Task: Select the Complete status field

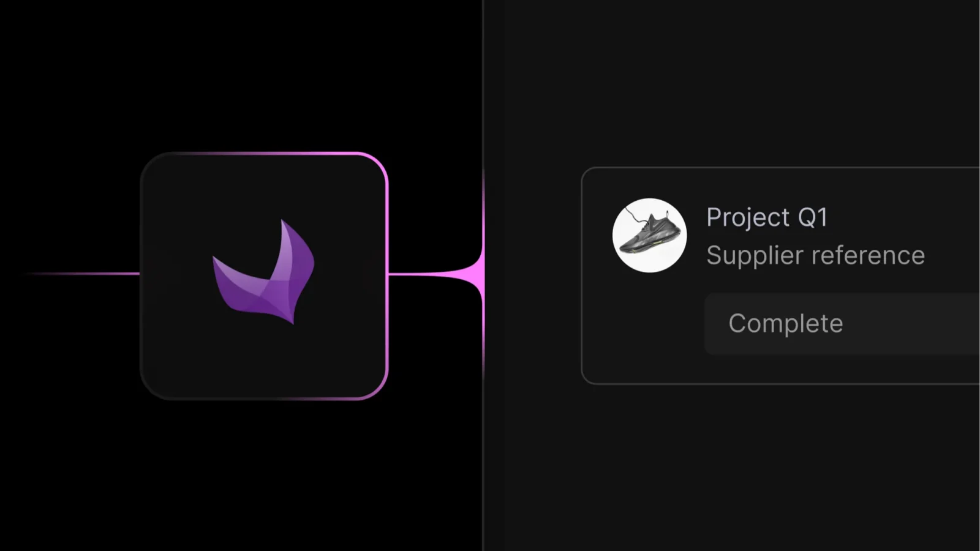Action: click(x=842, y=324)
